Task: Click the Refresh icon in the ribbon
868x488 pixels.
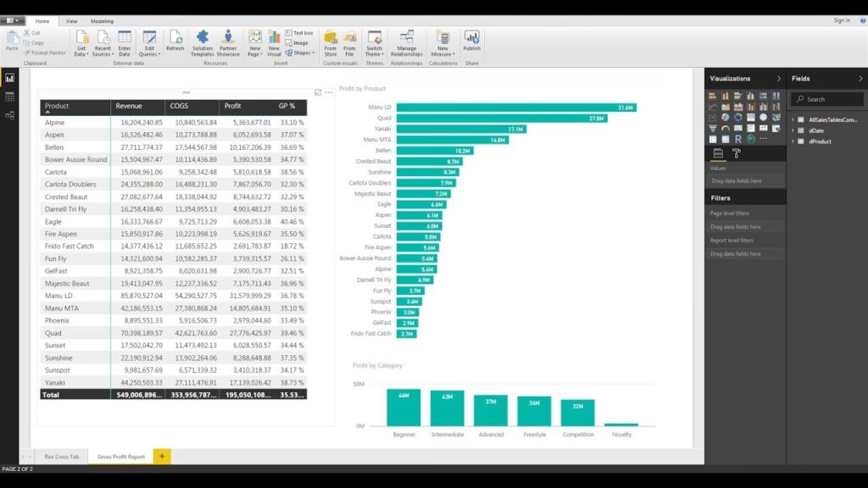Action: [x=175, y=41]
